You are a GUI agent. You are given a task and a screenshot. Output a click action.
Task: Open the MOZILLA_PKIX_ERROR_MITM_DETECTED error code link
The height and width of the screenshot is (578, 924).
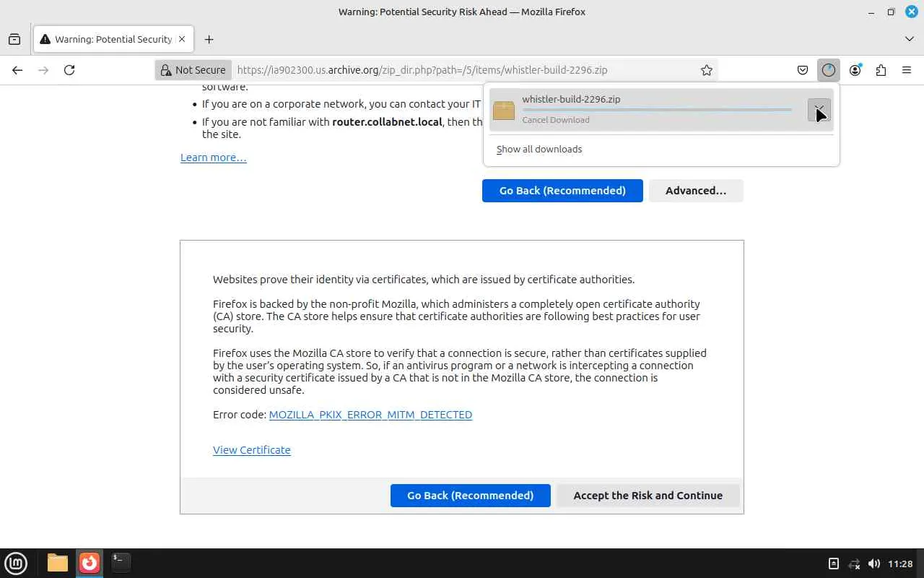coord(370,415)
